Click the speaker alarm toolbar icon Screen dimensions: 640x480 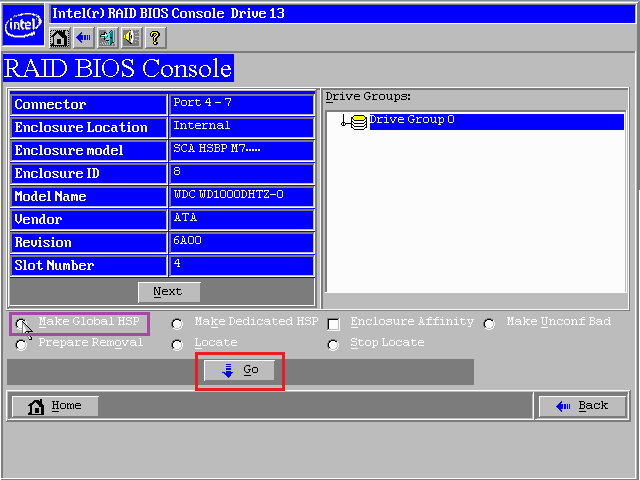pos(131,38)
